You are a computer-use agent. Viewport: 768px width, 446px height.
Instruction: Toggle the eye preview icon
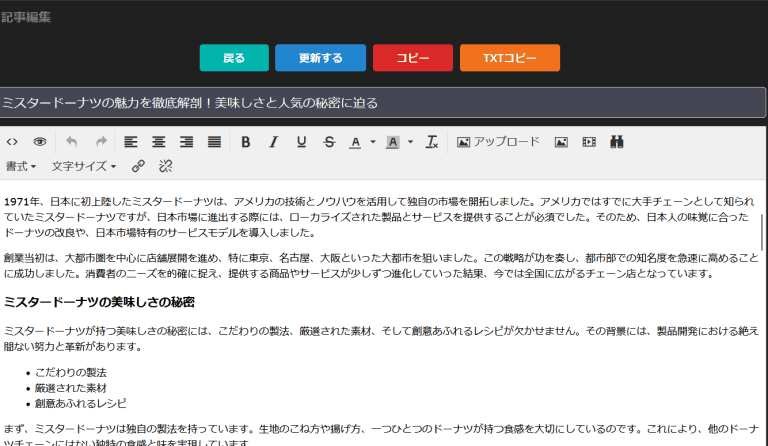40,142
